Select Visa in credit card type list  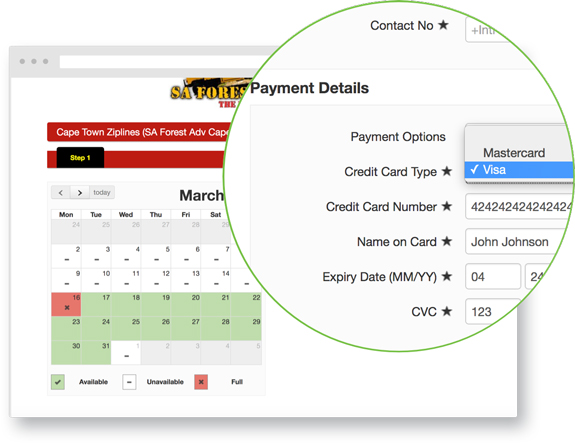(x=519, y=170)
